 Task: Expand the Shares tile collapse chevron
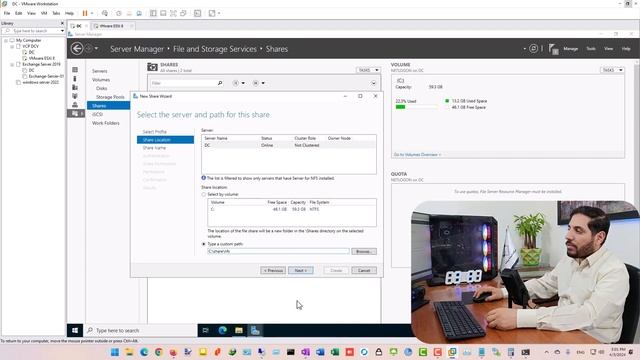(x=373, y=83)
